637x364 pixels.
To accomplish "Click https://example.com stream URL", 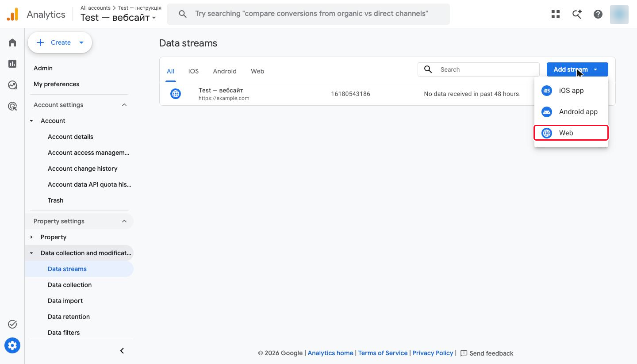I will pyautogui.click(x=224, y=98).
